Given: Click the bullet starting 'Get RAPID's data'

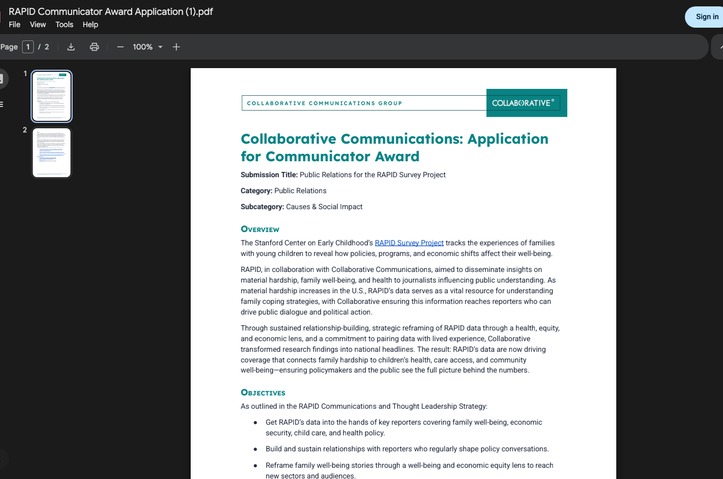Looking at the screenshot, I should [404, 427].
